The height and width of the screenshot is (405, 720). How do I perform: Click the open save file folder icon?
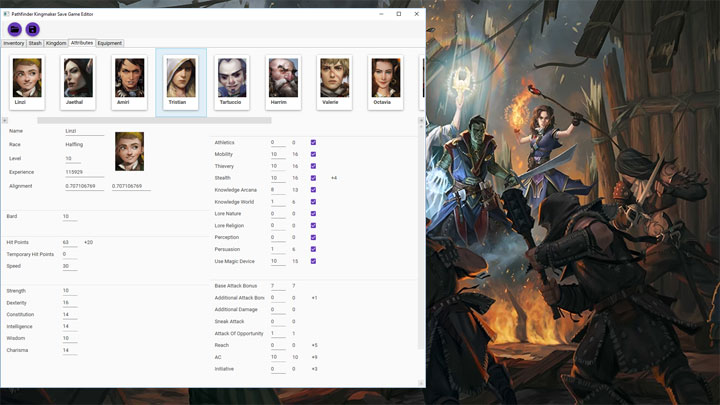pos(14,30)
